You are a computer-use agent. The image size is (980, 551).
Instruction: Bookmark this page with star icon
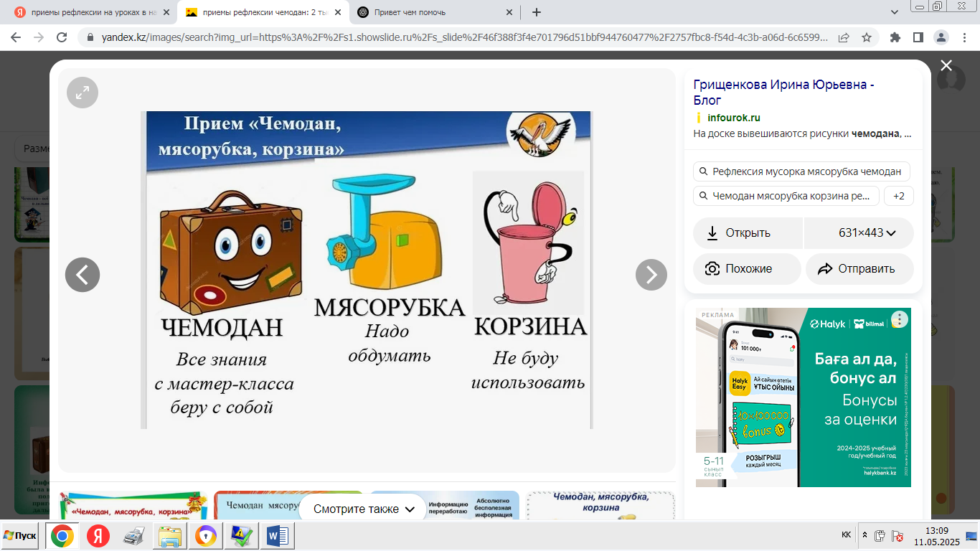[x=866, y=37]
